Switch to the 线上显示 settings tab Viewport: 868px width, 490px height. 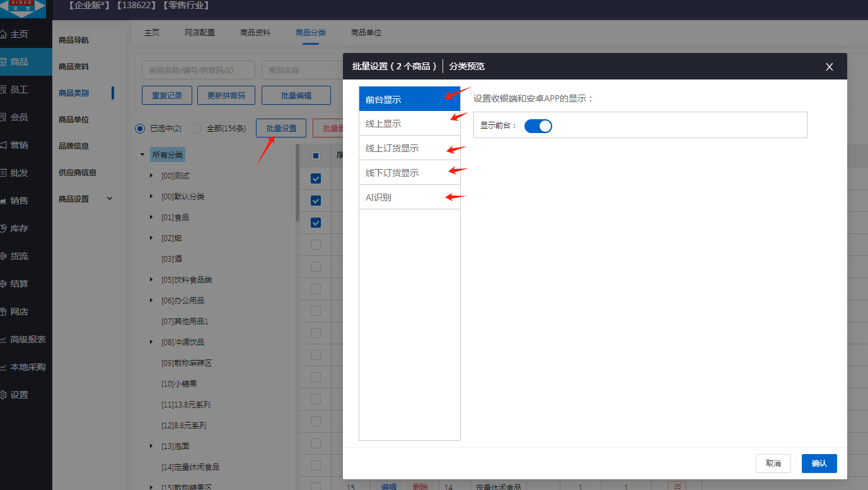coord(409,124)
